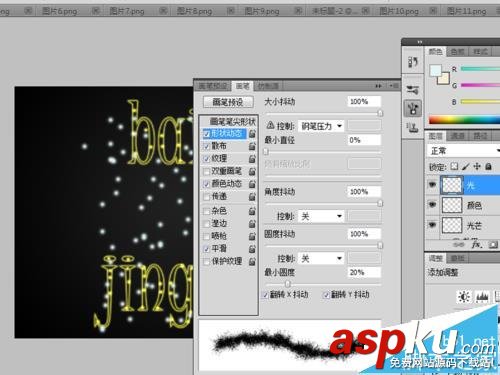This screenshot has width=500, height=375.
Task: Uncheck the 平滑 checkbox
Action: (206, 249)
